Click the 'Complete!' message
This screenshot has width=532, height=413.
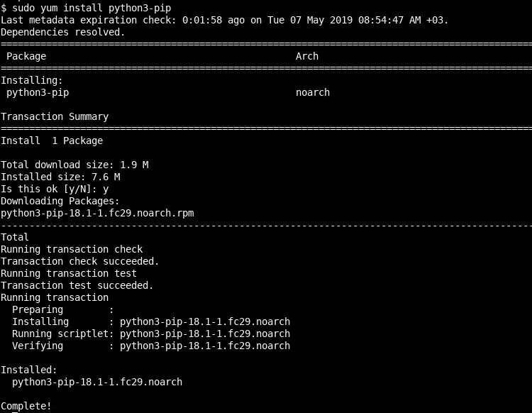point(26,406)
